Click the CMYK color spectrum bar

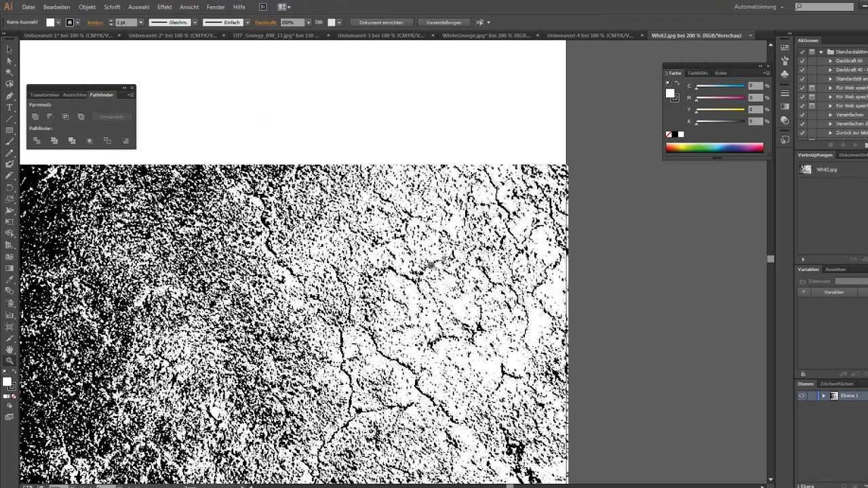click(714, 148)
